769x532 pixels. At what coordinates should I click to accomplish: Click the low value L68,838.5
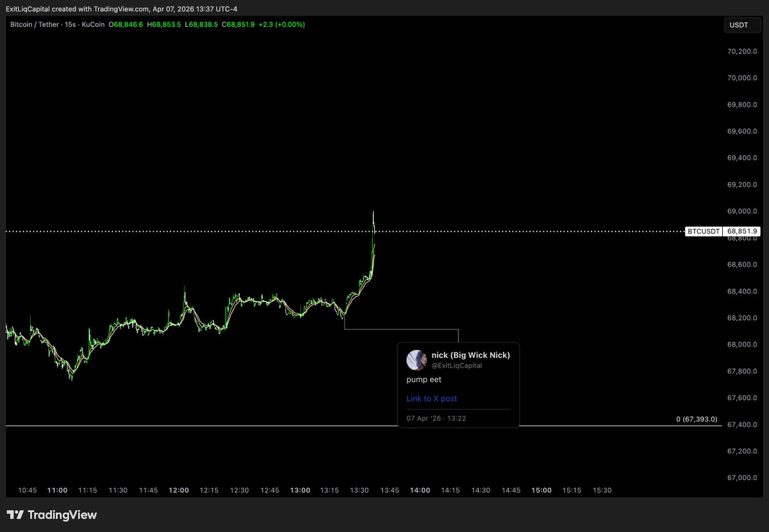coord(201,24)
